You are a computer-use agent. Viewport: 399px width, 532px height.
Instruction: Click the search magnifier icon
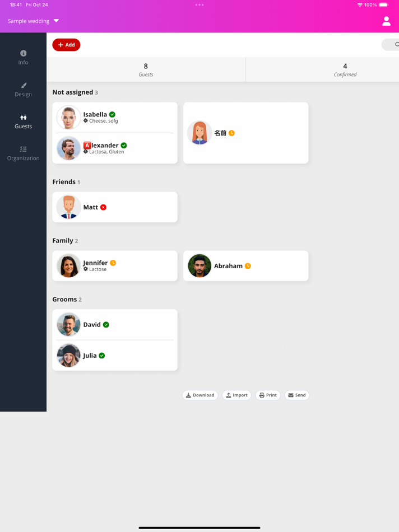(x=397, y=44)
